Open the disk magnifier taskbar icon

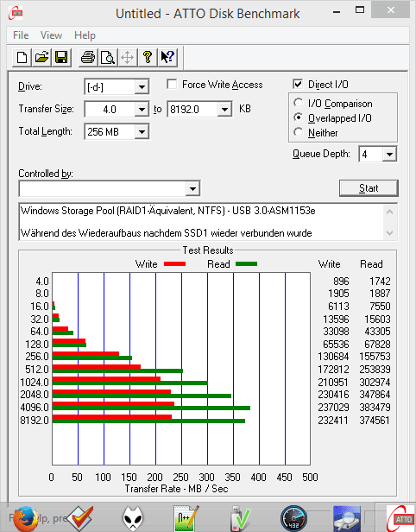coord(347,518)
